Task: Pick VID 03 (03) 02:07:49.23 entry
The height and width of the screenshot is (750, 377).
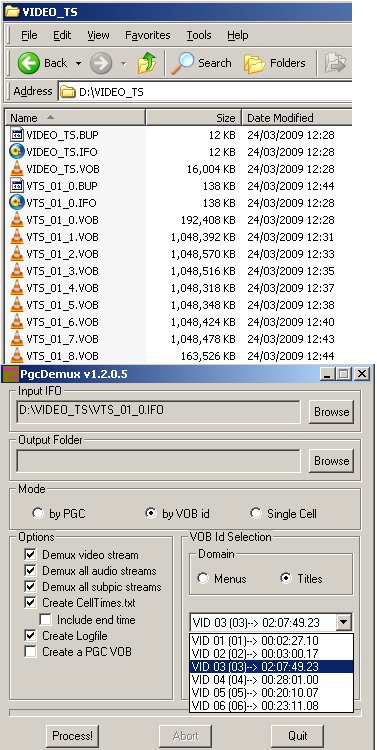Action: (271, 667)
